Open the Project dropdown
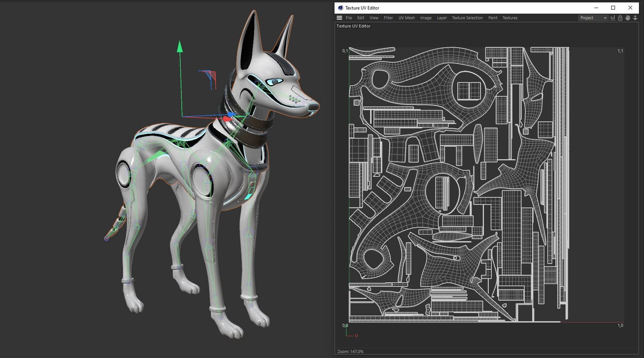Viewport: 644px width, 358px height. [x=593, y=18]
